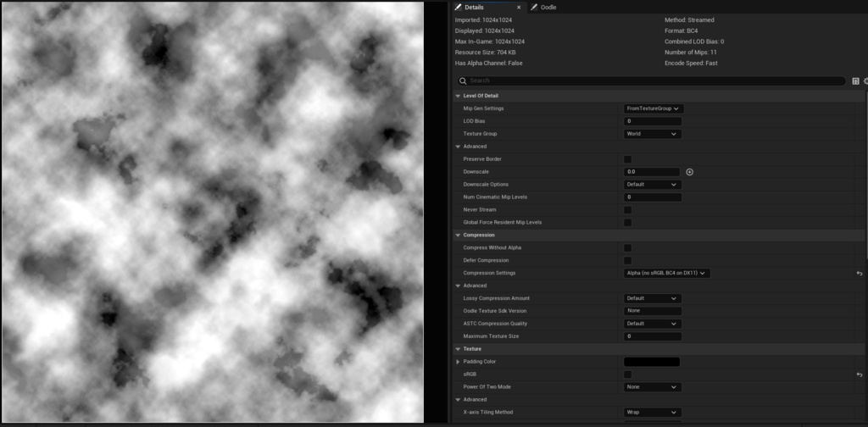868x427 pixels.
Task: Click the Maximum Texture Size field
Action: (653, 336)
